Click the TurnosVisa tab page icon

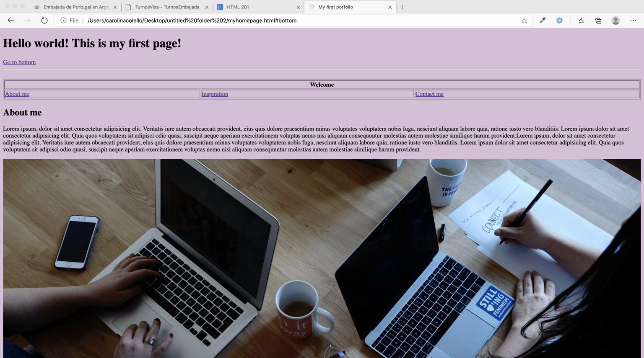[x=128, y=7]
